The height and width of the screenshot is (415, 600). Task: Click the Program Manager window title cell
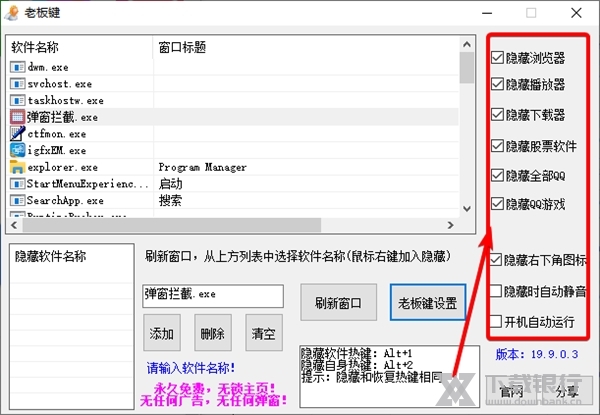pyautogui.click(x=202, y=167)
